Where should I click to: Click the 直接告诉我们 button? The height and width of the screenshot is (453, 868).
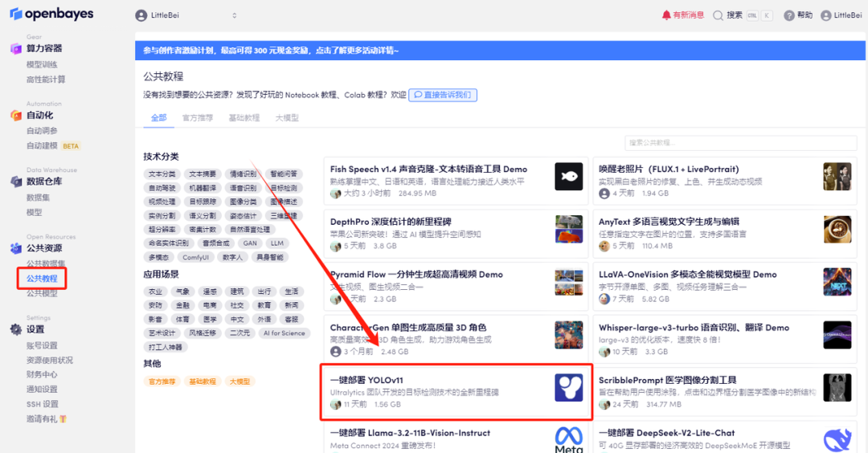pos(443,95)
